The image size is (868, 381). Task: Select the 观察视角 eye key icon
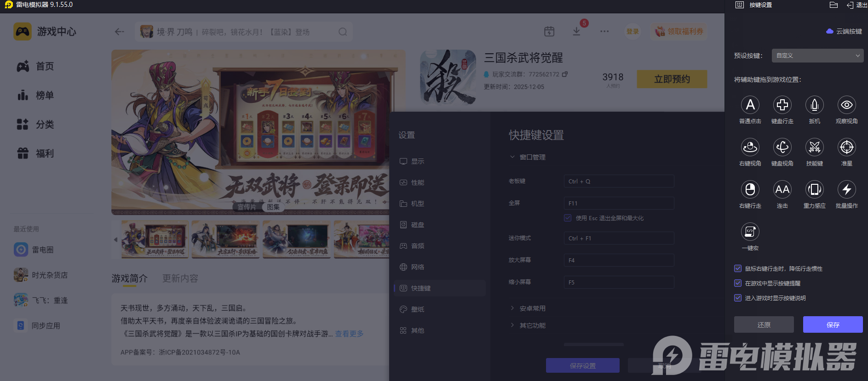(x=847, y=105)
